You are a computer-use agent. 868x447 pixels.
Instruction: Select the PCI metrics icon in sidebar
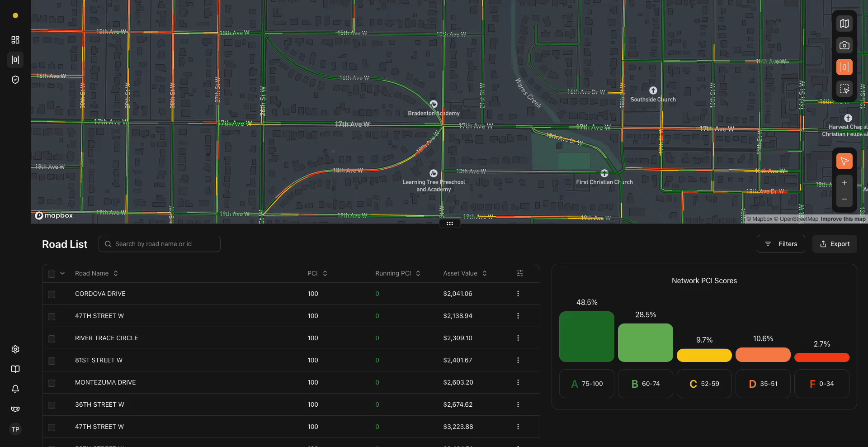coord(15,59)
